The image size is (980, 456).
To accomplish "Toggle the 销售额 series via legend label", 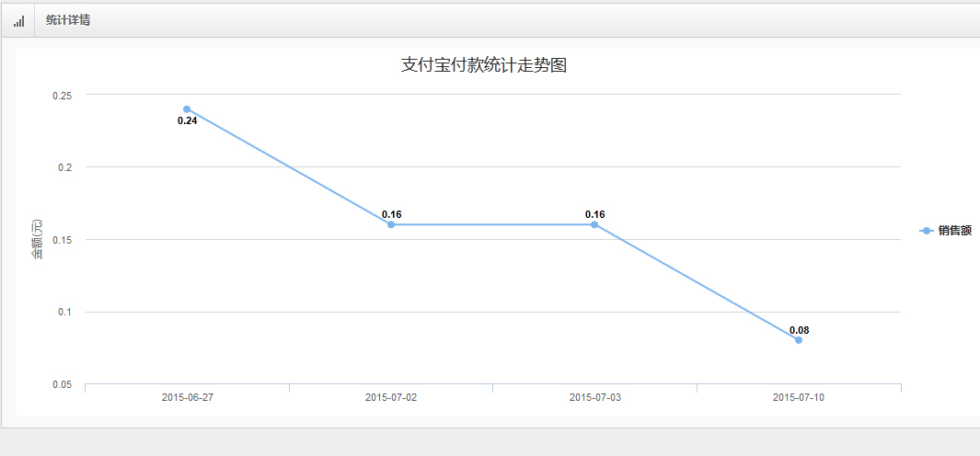I will 955,231.
